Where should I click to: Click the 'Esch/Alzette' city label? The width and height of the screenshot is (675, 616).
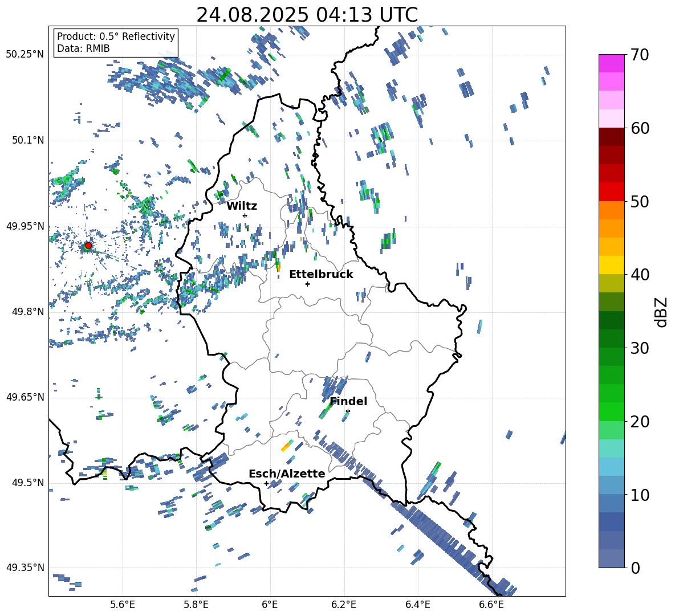pyautogui.click(x=287, y=474)
